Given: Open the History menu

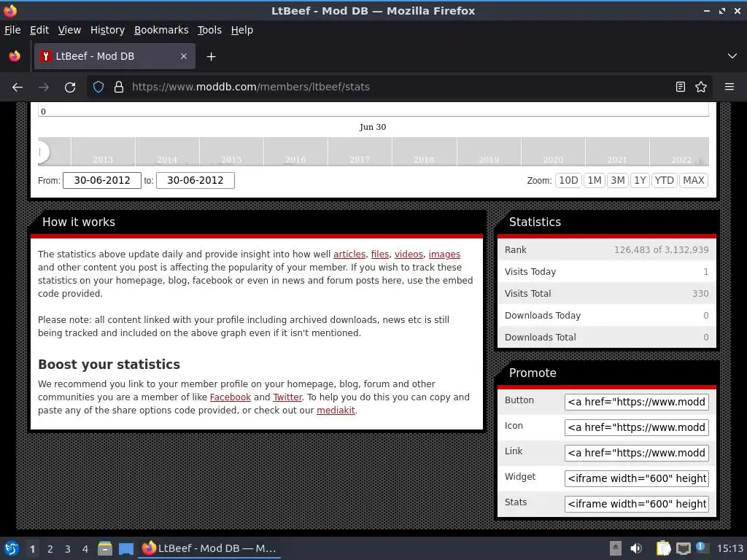Looking at the screenshot, I should (107, 30).
